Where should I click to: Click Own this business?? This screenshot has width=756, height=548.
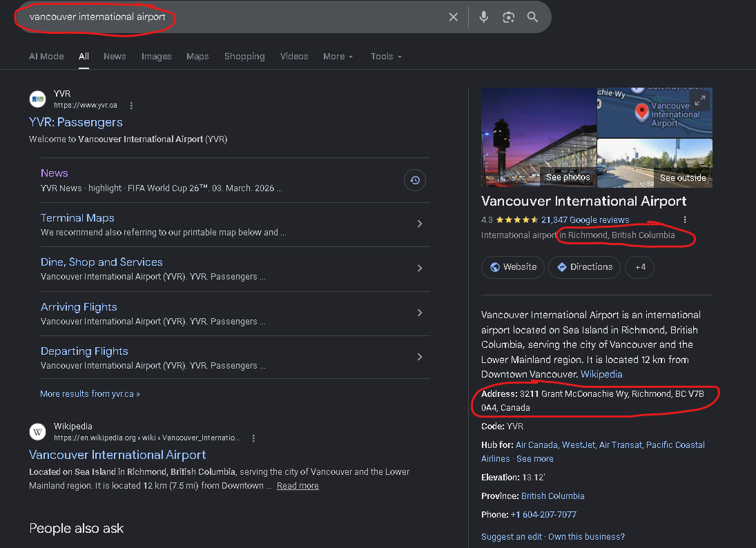coord(586,537)
